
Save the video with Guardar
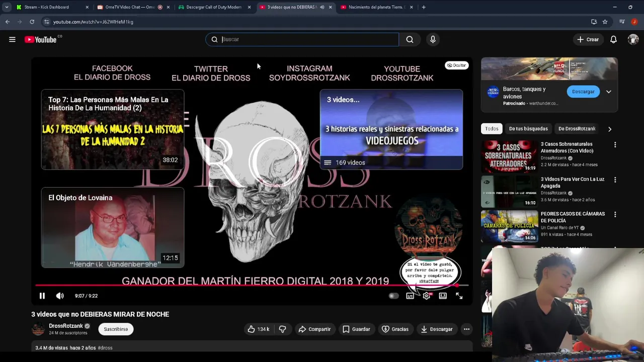[356, 329]
